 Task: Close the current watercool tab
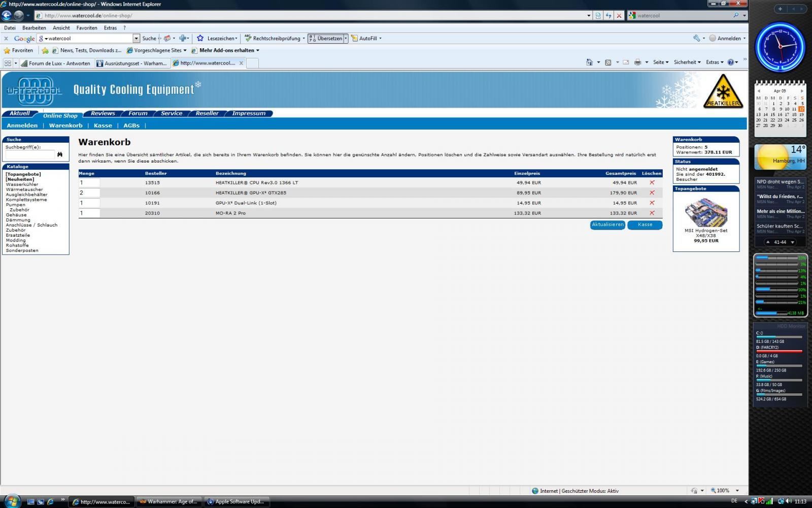241,63
